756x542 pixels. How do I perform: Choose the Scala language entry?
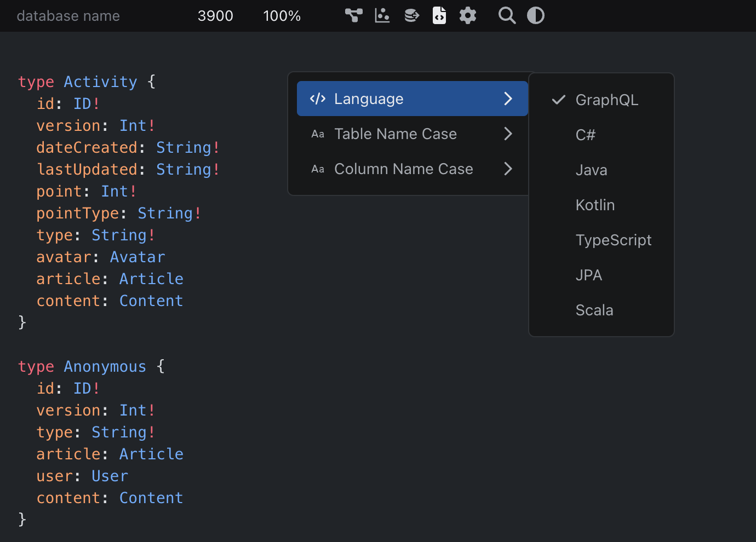(x=594, y=310)
